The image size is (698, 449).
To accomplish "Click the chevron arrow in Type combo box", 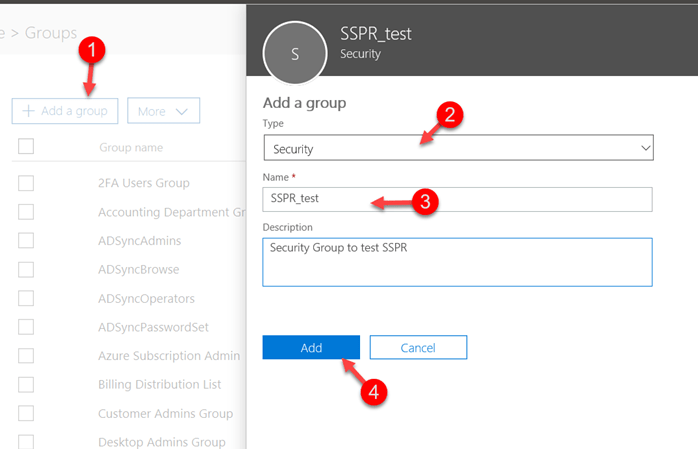I will point(644,149).
